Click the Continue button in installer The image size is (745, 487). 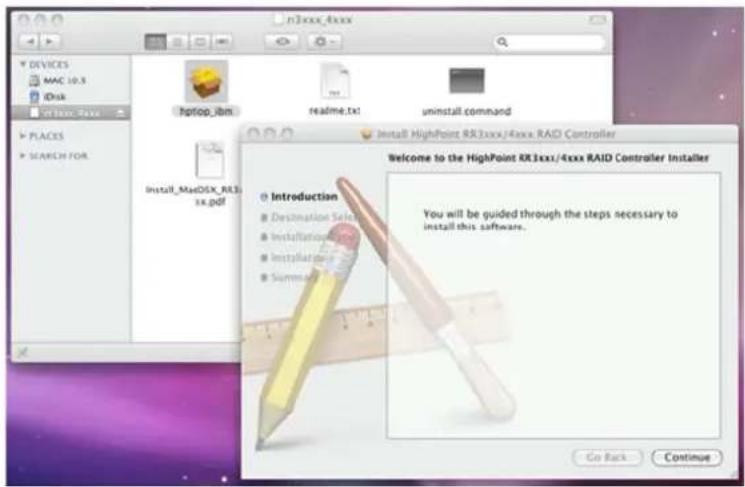point(687,458)
